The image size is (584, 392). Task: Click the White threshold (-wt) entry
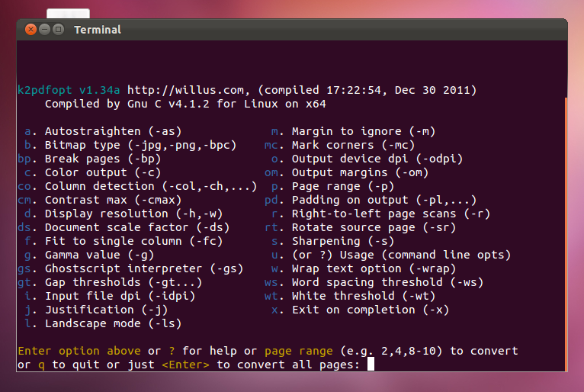pos(350,296)
